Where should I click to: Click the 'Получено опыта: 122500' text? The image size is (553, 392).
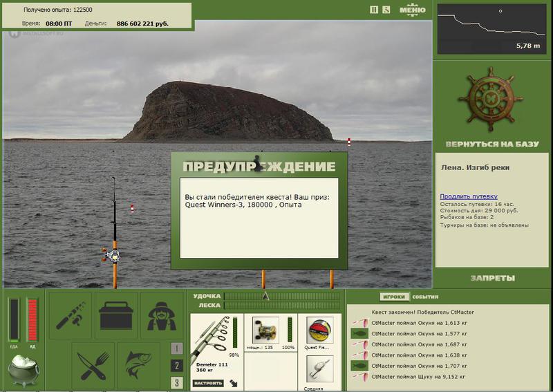point(58,10)
